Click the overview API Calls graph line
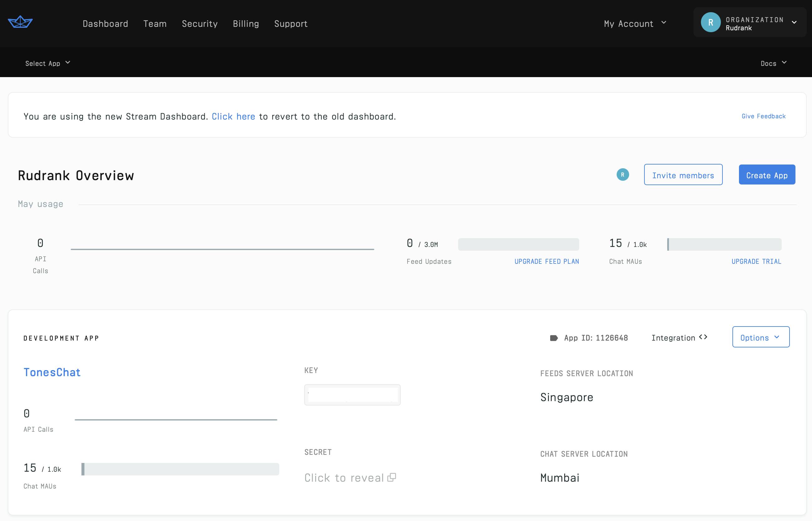Viewport: 812px width, 521px height. [x=222, y=249]
